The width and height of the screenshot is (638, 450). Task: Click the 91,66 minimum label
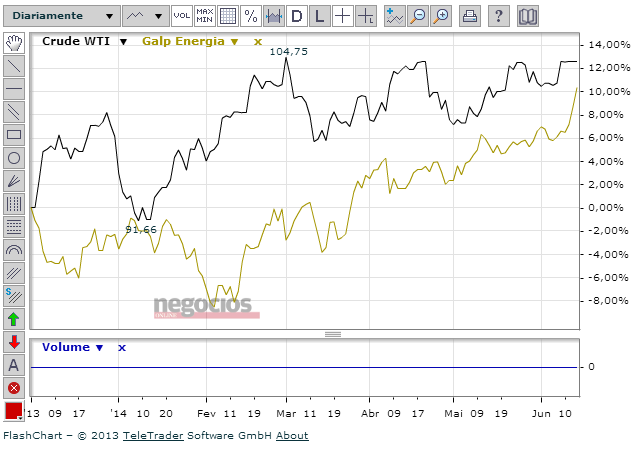(x=141, y=229)
